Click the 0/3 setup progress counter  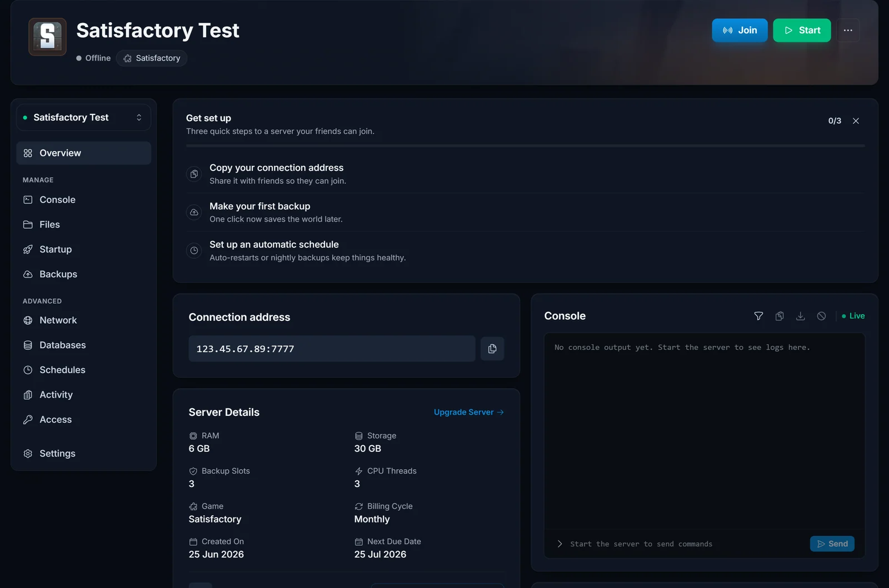835,121
